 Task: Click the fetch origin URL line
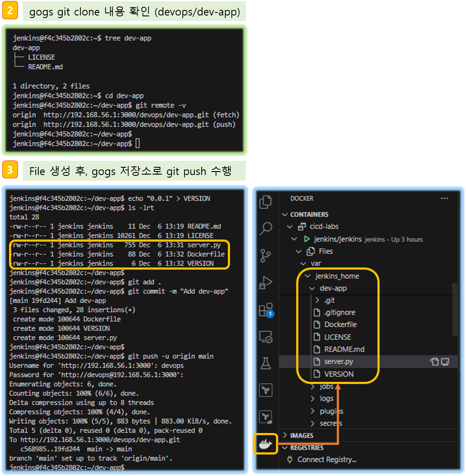tap(126, 115)
